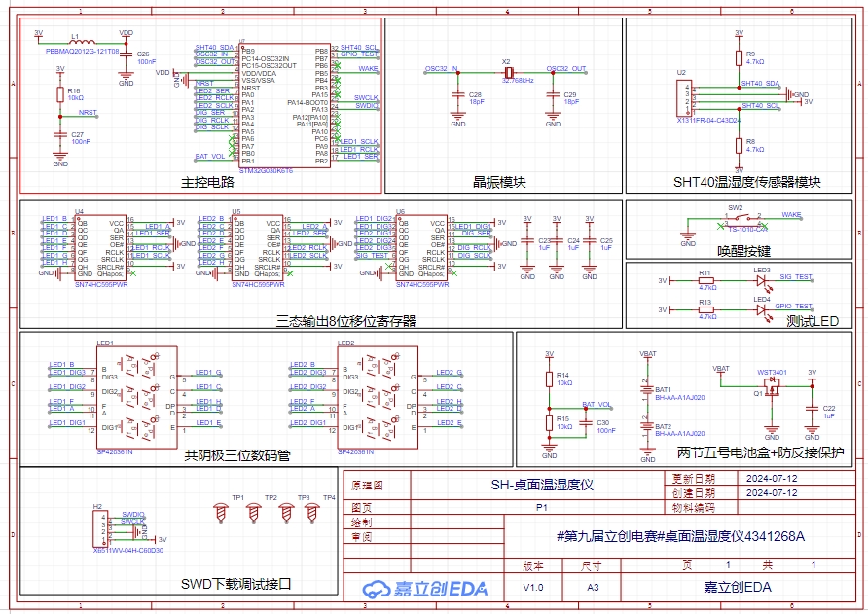Click decoupling capacitor C23 1uF
Screen dimensions: 868x614
click(527, 241)
